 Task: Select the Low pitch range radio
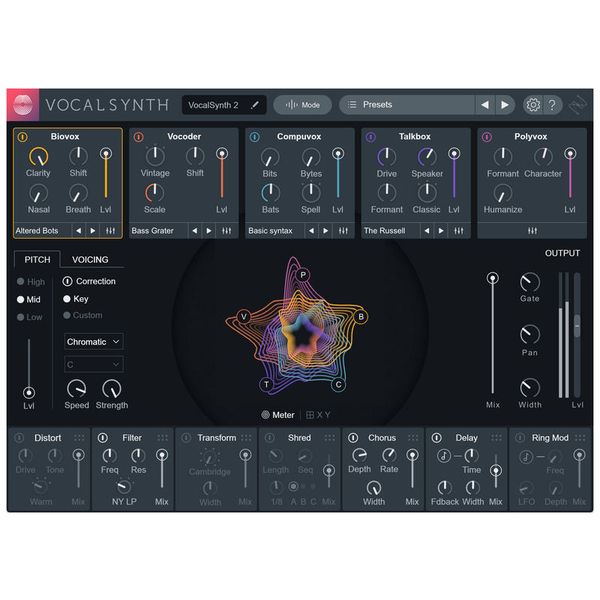pos(21,317)
